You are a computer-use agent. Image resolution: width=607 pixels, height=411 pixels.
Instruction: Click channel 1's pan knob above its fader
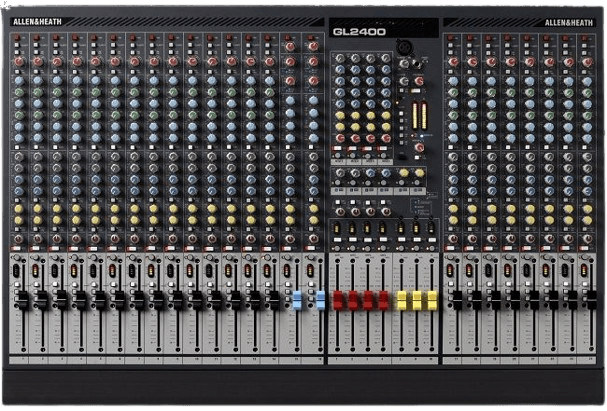point(18,240)
